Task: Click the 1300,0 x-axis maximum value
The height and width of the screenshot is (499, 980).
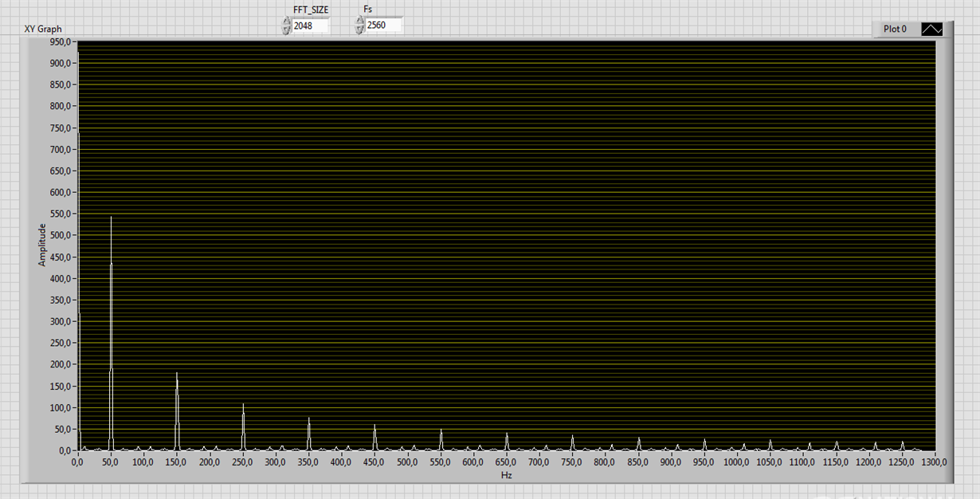Action: pyautogui.click(x=934, y=462)
